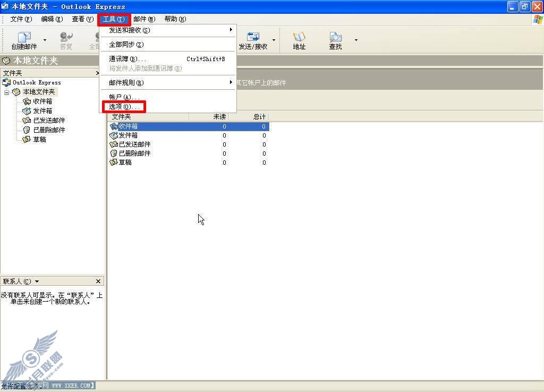The height and width of the screenshot is (392, 544).
Task: Open the 邮件(M) menu
Action: (x=144, y=19)
